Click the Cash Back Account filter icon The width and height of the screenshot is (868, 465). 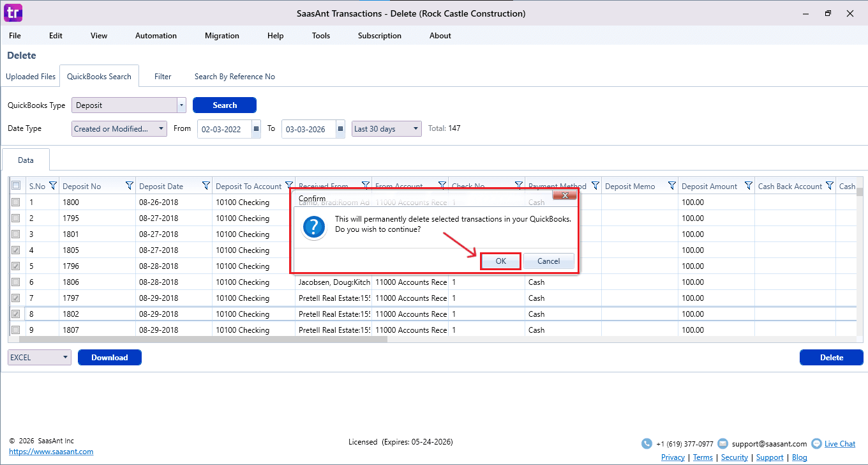tap(829, 186)
